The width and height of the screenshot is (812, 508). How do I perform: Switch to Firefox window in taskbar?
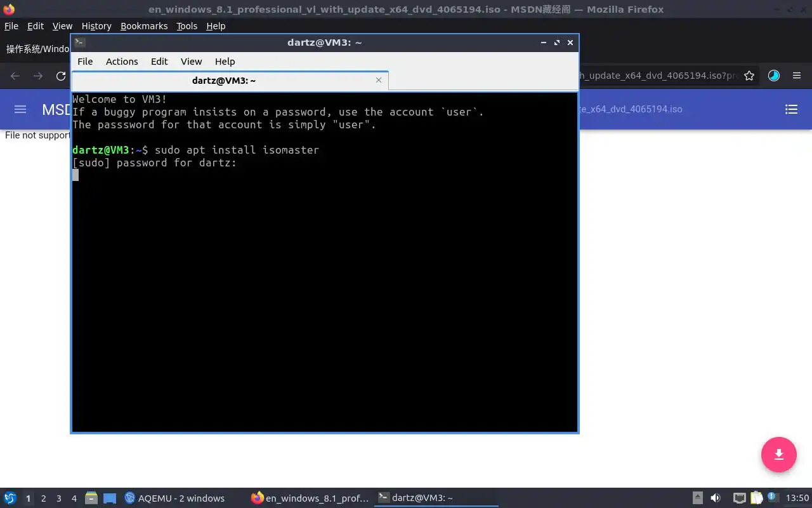(310, 498)
